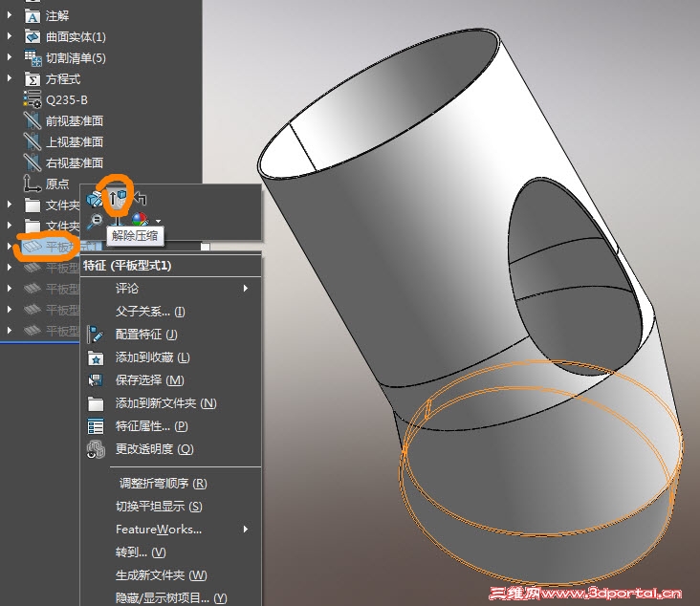700x606 pixels.
Task: Choose 生成新文件夹 (W) menu entry
Action: pyautogui.click(x=162, y=575)
